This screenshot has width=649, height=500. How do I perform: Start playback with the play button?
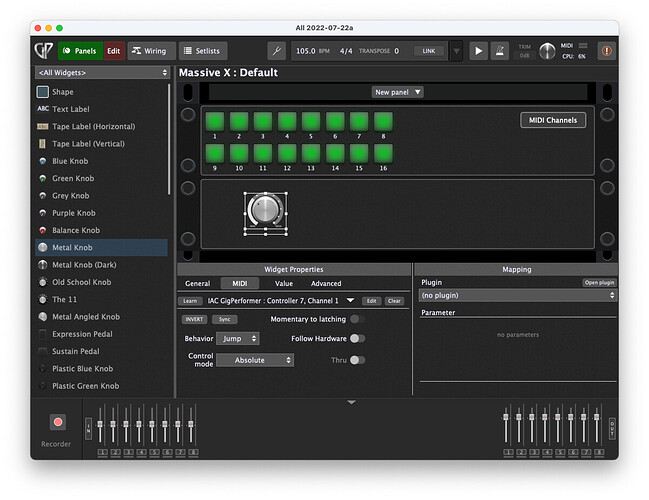coord(478,51)
